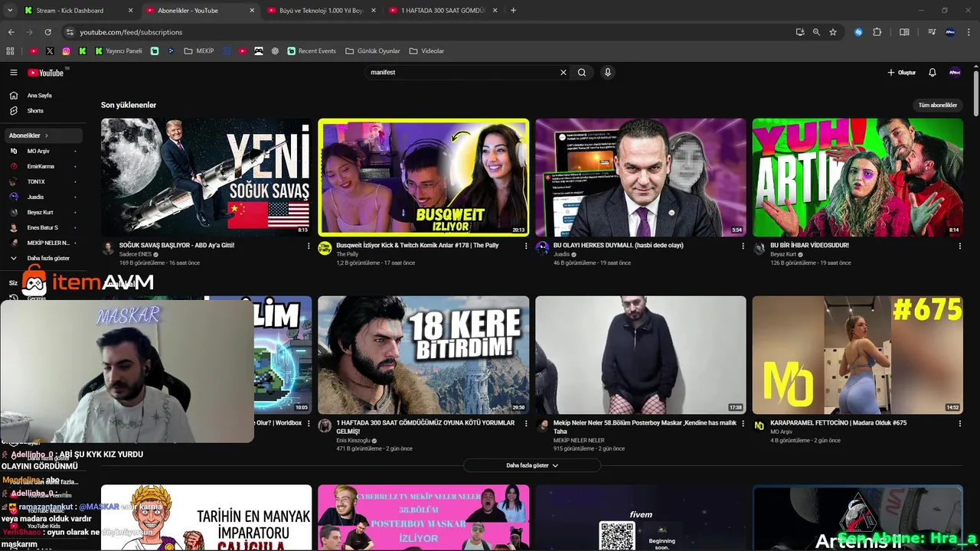Open the ChatGPT bookmark icon
The image size is (980, 551).
coord(275,51)
